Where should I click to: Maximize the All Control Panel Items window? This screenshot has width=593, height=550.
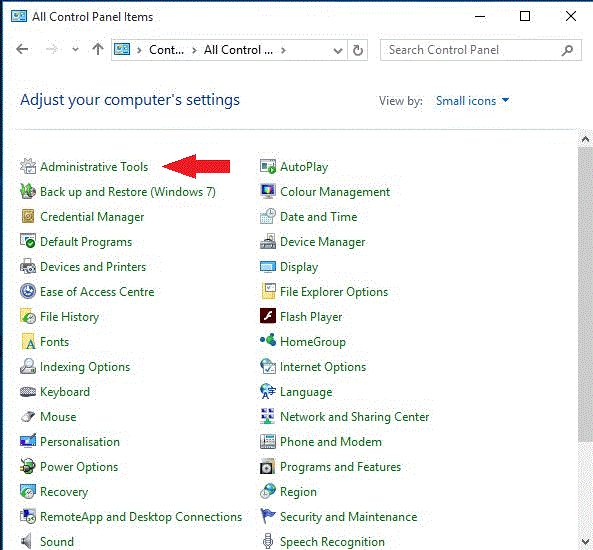pyautogui.click(x=525, y=16)
